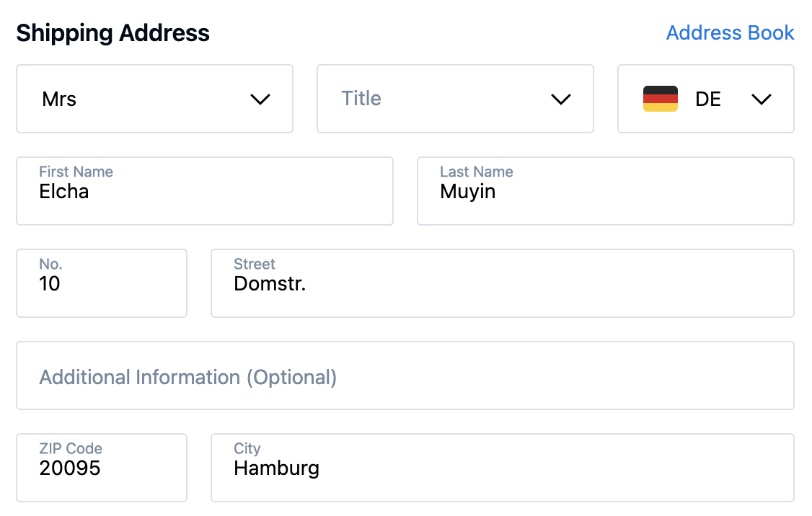
Task: Click the 'Street' field label
Action: pos(254,264)
